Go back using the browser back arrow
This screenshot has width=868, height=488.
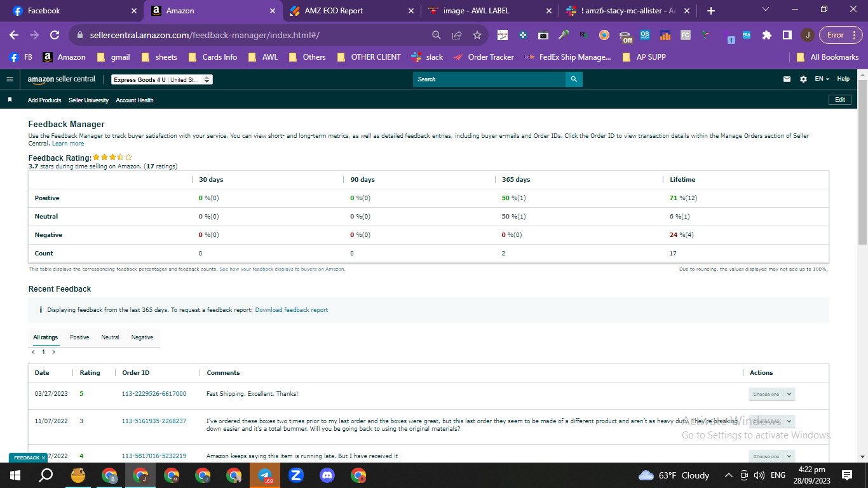coord(14,35)
